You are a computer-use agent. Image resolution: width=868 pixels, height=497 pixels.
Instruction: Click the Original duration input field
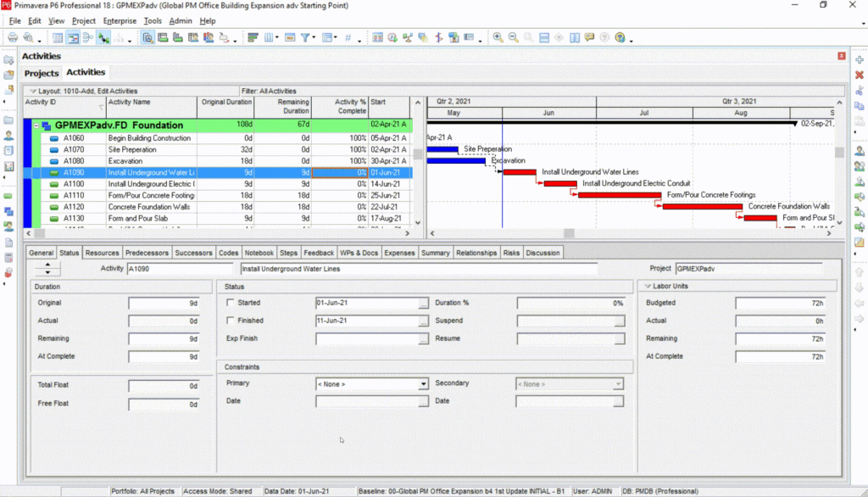click(164, 303)
